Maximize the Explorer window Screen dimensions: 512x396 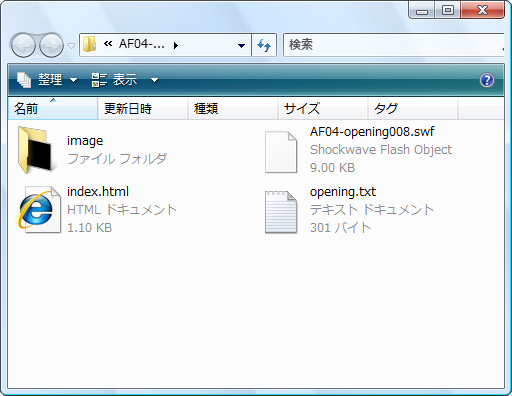click(x=447, y=10)
